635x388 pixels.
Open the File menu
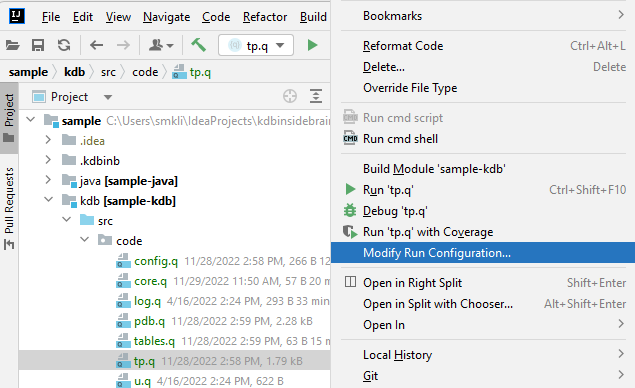[x=51, y=17]
